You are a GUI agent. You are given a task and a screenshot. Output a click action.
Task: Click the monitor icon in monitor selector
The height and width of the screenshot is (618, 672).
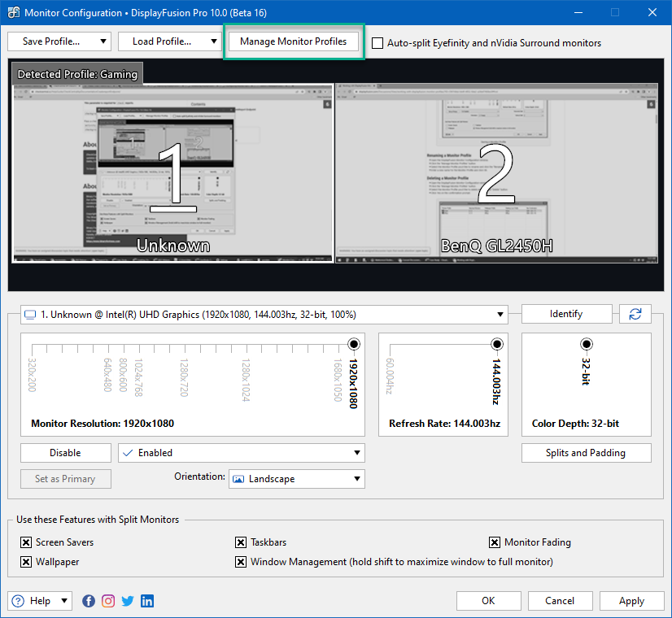tap(30, 315)
